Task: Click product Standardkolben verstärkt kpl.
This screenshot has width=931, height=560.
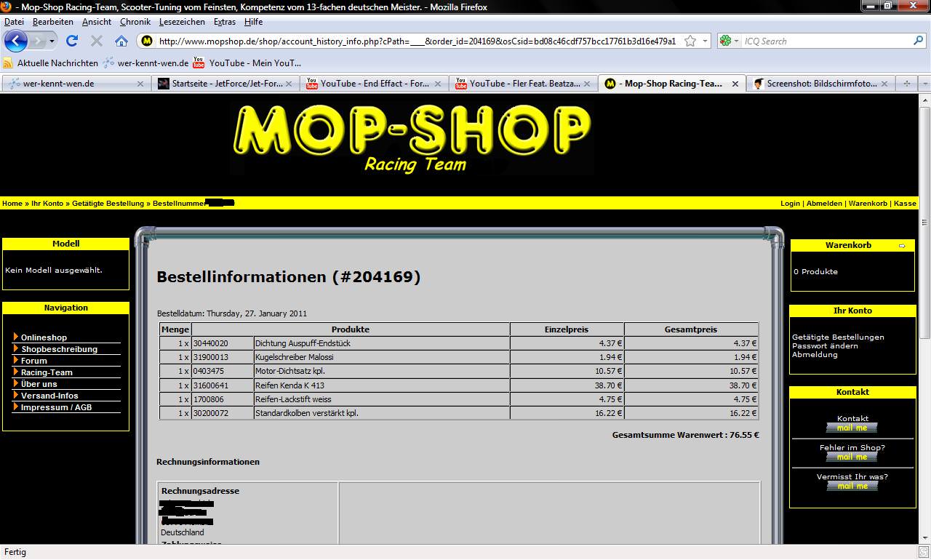Action: click(306, 413)
